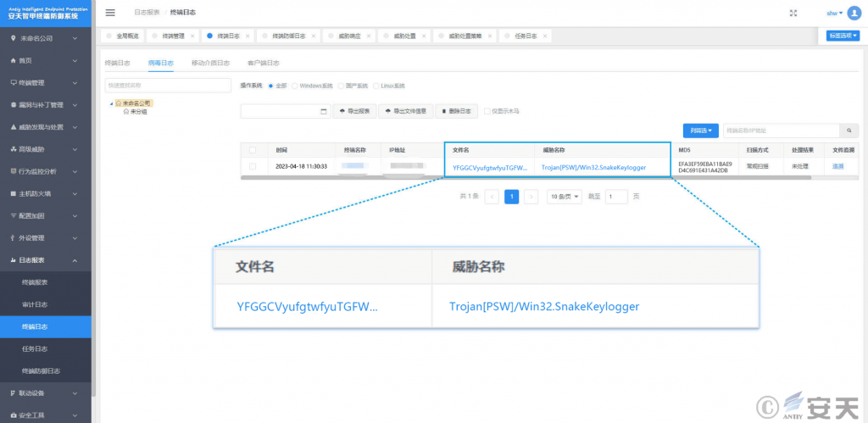
Task: Select the Windows系统 radio option
Action: tap(294, 86)
